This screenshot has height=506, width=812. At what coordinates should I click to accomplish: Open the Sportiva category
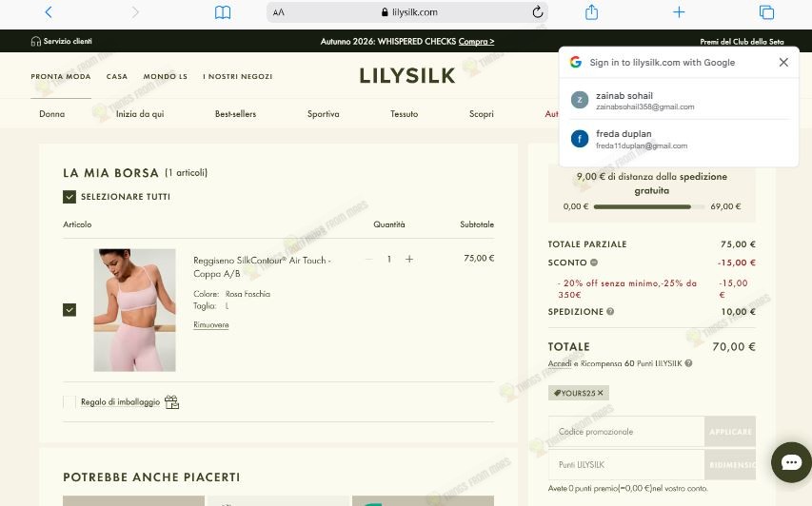coord(323,114)
